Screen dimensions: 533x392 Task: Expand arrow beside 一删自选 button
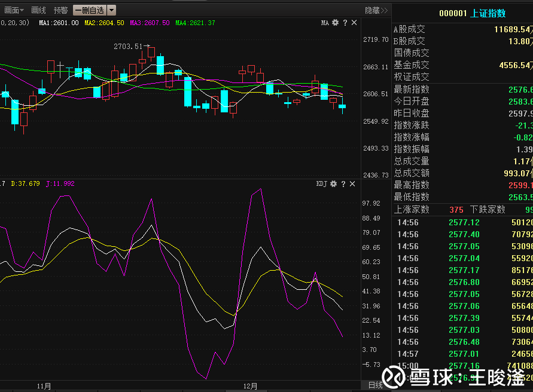[111, 11]
